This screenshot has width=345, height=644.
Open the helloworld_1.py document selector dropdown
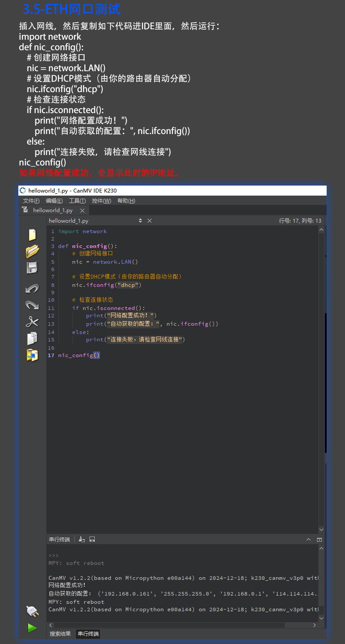coord(140,221)
